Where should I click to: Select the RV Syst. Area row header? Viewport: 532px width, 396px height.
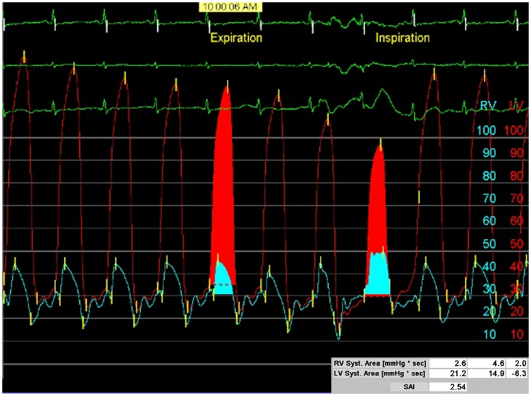click(379, 363)
